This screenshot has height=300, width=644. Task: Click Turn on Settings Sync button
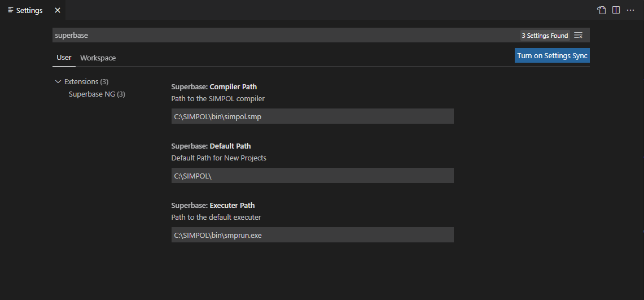pyautogui.click(x=552, y=55)
